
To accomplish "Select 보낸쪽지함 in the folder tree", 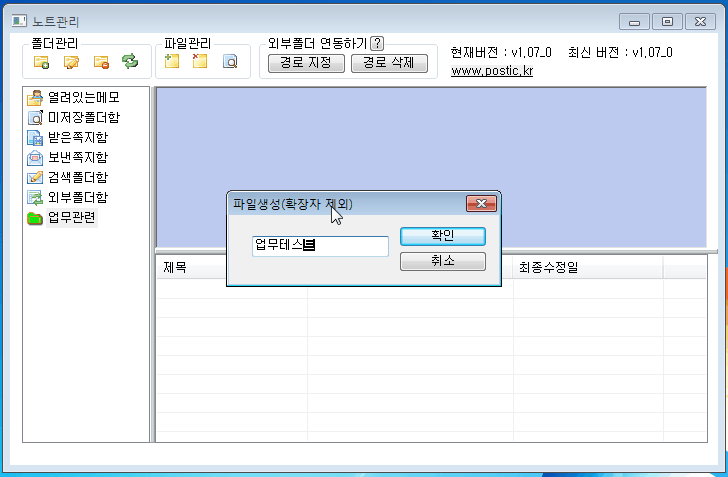I will click(78, 157).
